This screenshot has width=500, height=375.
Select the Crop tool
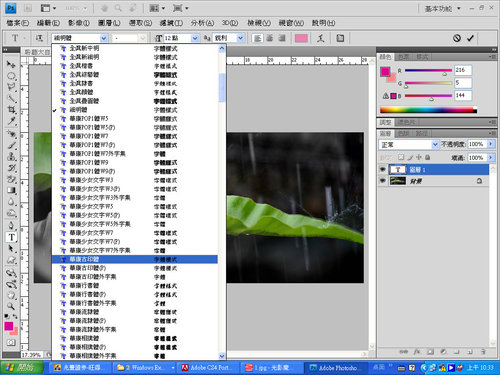point(12,109)
